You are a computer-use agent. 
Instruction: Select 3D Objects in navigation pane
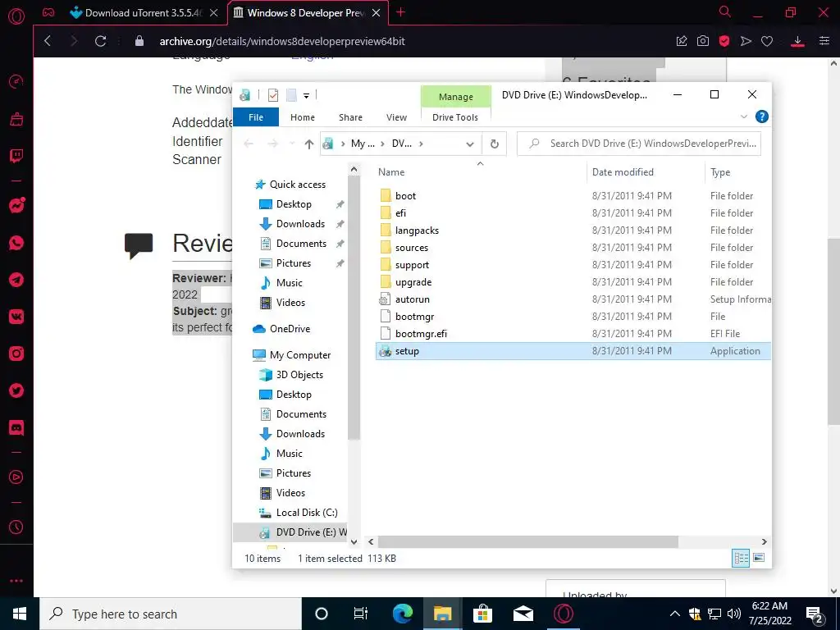pyautogui.click(x=299, y=375)
